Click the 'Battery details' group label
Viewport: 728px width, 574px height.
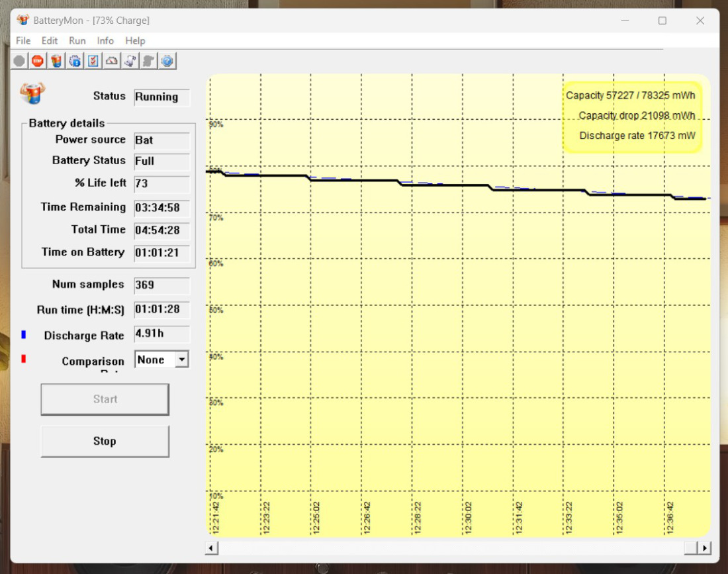[67, 123]
